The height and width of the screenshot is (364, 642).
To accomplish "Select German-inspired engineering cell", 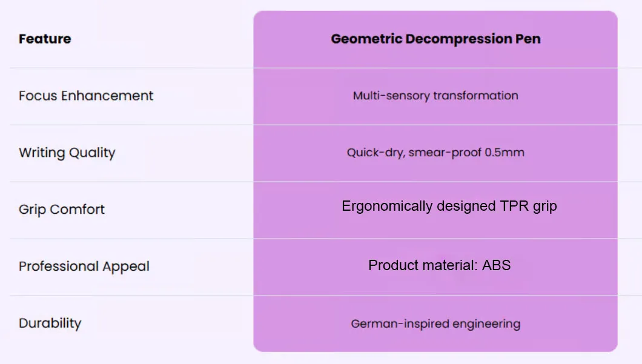I will (435, 324).
